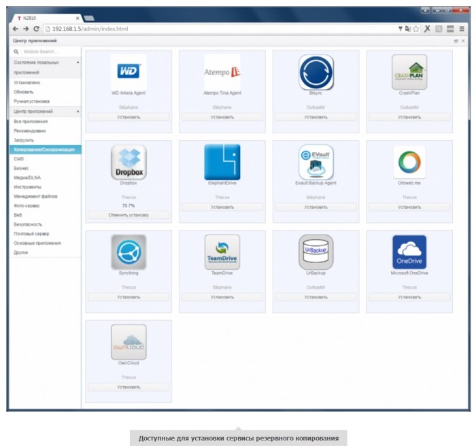This screenshot has height=448, width=476.
Task: Select Рекомендовано category
Action: [30, 131]
